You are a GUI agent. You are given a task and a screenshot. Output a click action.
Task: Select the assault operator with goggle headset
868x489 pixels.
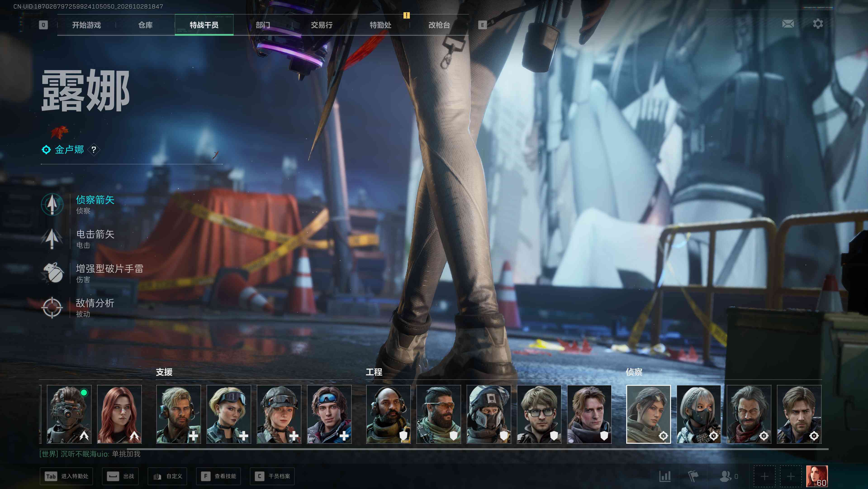point(69,415)
